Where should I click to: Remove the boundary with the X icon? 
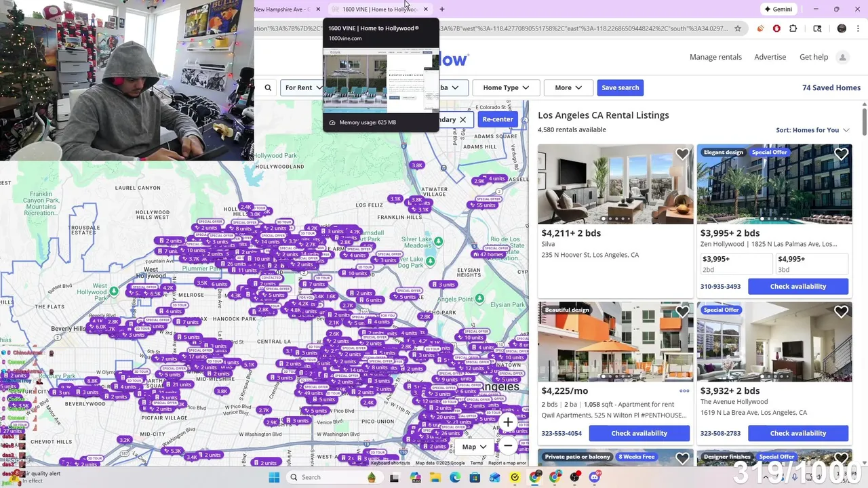pyautogui.click(x=462, y=119)
